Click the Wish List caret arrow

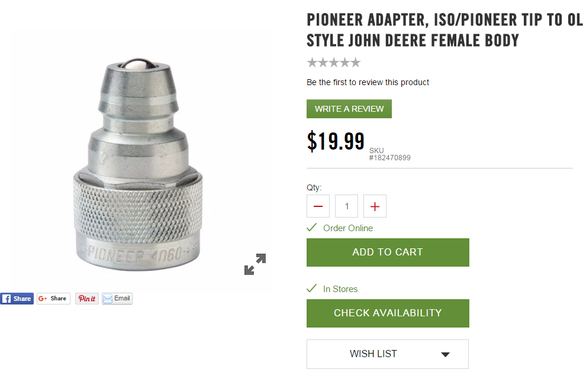coord(446,355)
